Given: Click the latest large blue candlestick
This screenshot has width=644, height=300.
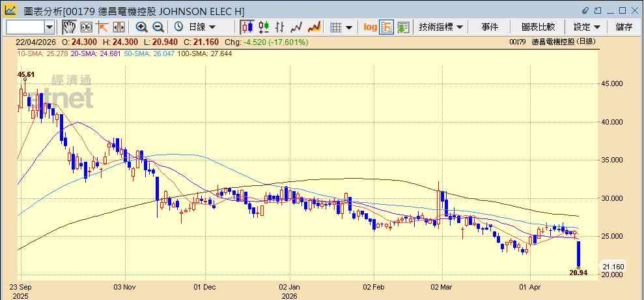Looking at the screenshot, I should (578, 254).
